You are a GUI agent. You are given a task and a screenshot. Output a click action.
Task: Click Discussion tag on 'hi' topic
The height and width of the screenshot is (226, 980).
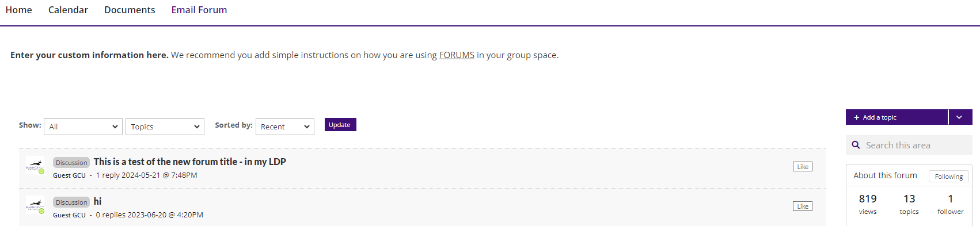click(71, 202)
